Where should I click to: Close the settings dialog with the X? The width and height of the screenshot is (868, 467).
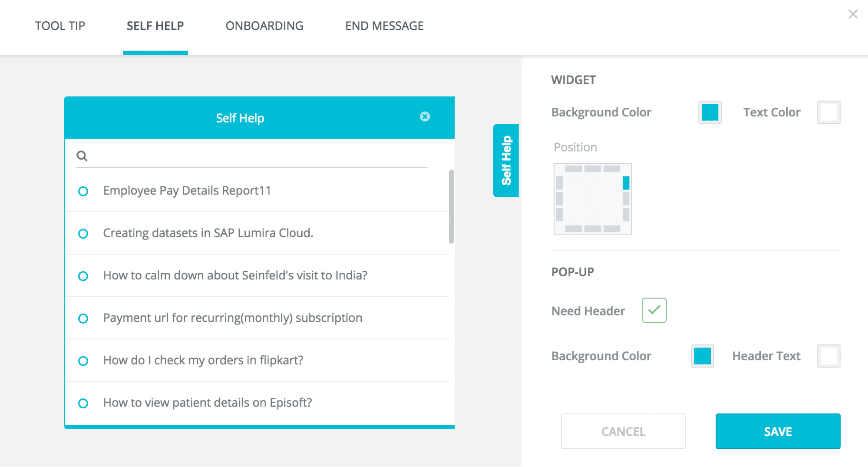click(x=853, y=14)
